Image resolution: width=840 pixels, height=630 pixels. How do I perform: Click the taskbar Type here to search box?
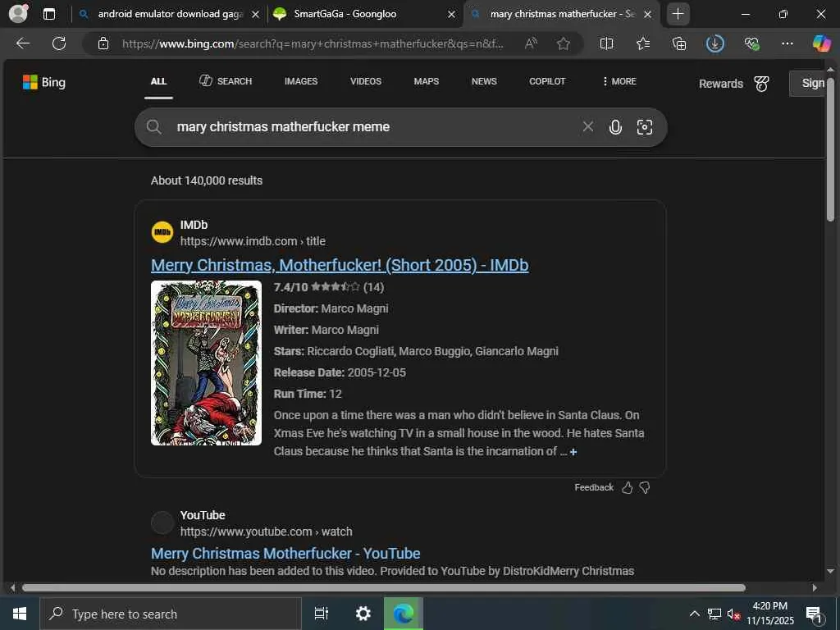pos(171,614)
